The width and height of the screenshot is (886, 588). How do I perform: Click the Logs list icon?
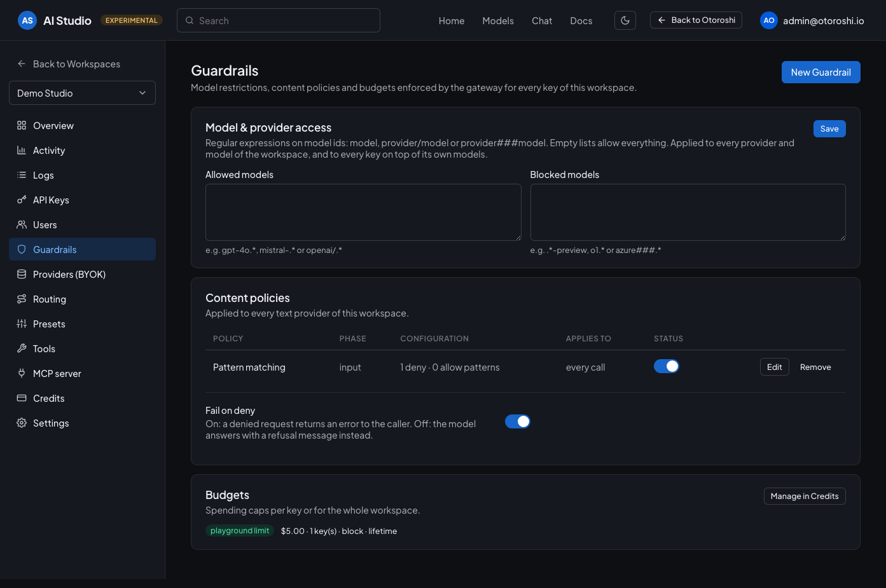click(x=22, y=175)
